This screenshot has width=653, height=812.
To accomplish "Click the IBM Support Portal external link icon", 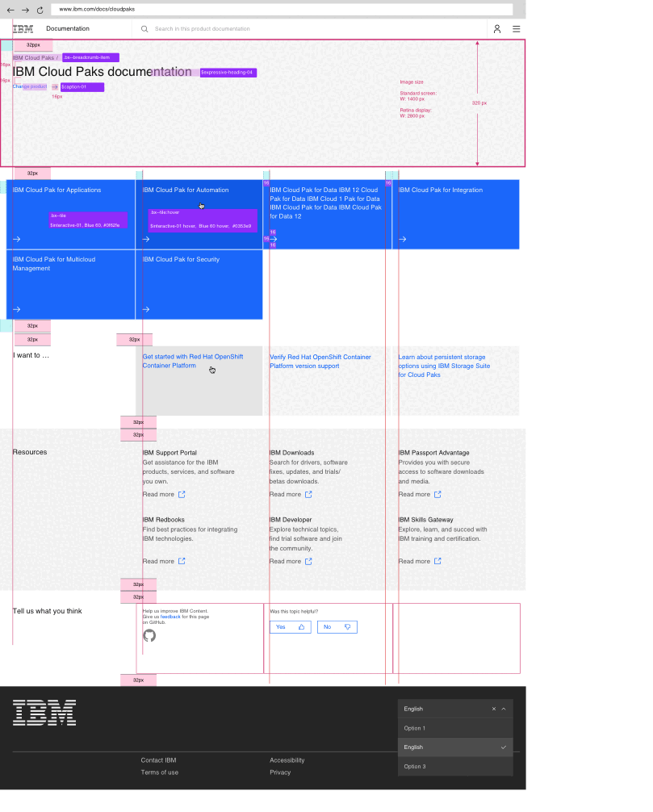I will pos(182,494).
